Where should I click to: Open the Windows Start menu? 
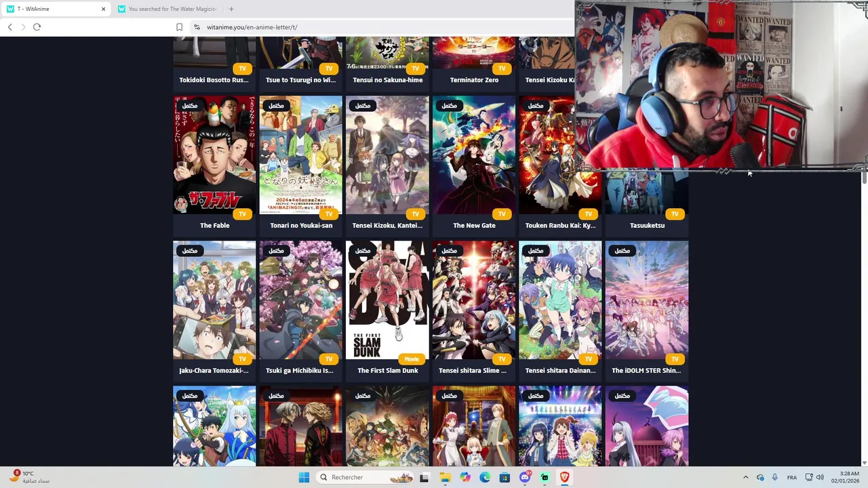coord(304,477)
